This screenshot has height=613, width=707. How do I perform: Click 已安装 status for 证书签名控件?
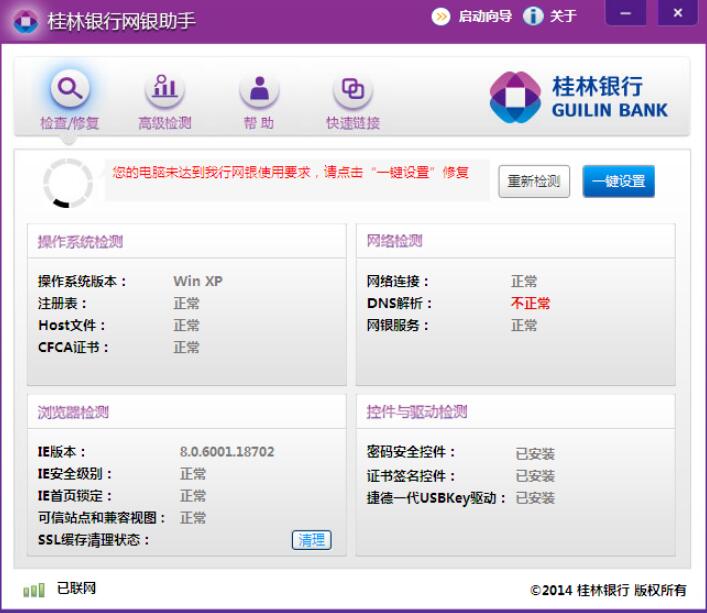tap(535, 476)
